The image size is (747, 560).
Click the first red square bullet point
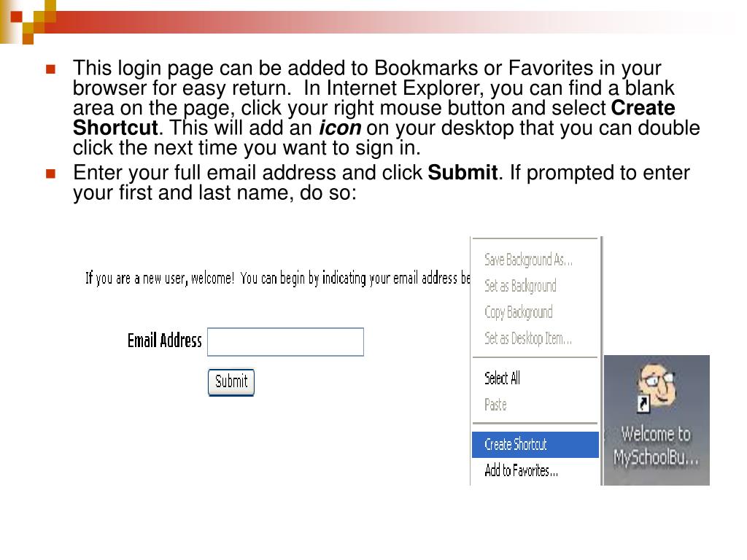pos(50,69)
